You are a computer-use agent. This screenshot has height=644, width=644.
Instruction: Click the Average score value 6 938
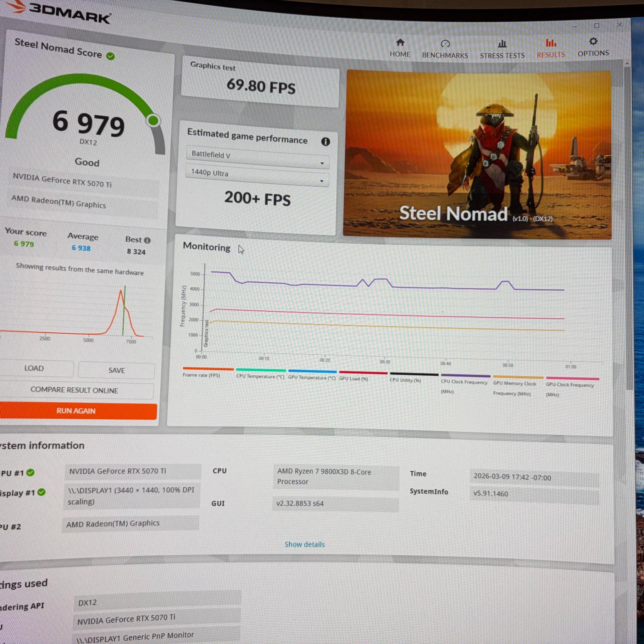click(x=81, y=248)
